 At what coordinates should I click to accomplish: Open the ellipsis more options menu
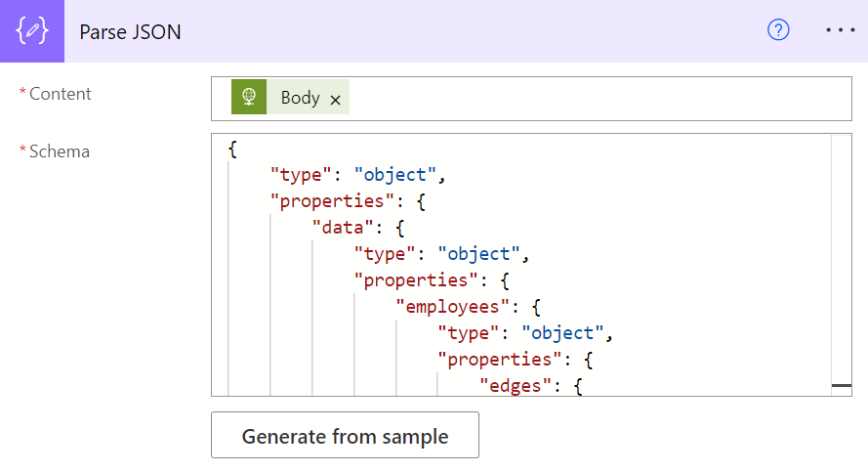pyautogui.click(x=841, y=30)
